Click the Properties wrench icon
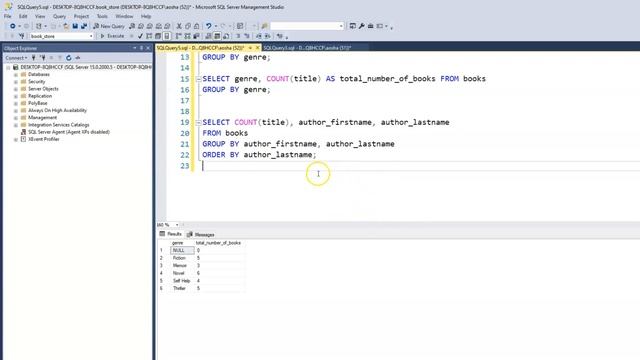The width and height of the screenshot is (640, 360). (361, 26)
